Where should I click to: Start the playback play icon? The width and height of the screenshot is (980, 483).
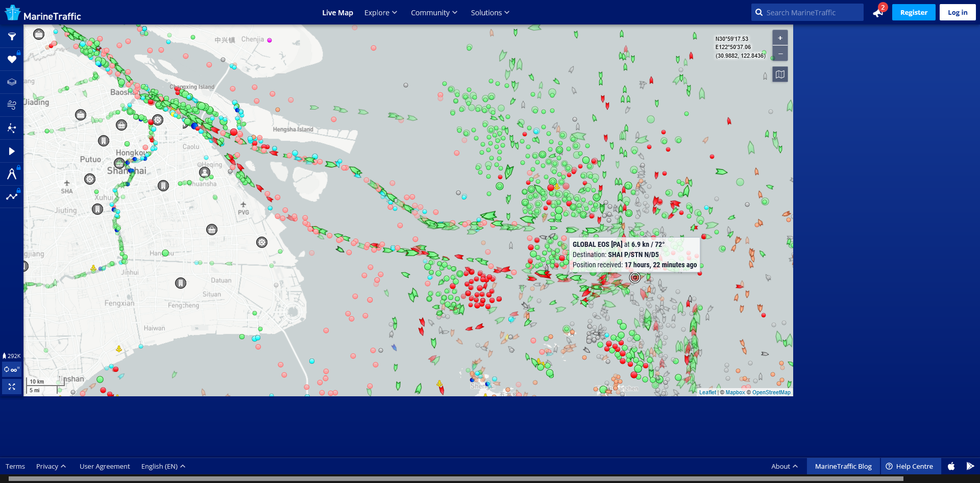tap(12, 151)
